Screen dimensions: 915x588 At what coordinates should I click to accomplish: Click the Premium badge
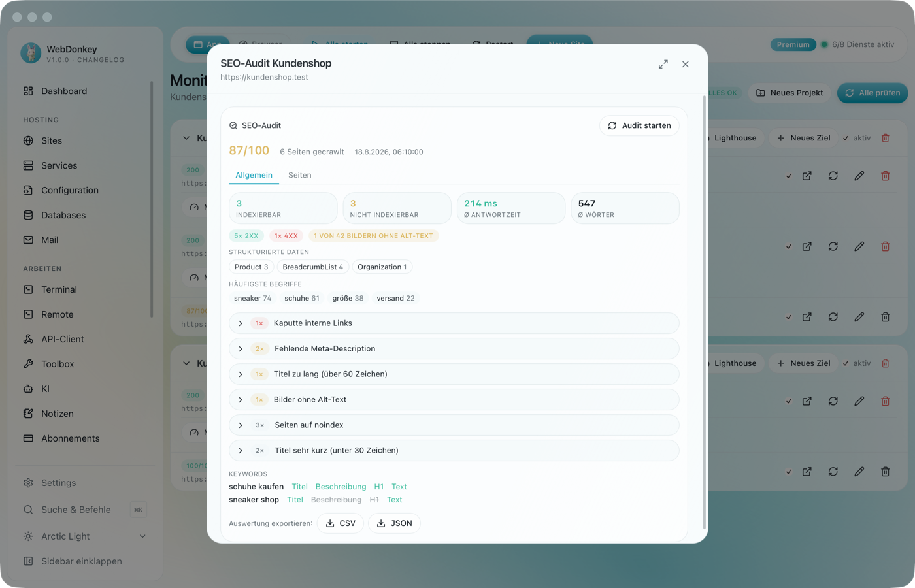pyautogui.click(x=793, y=44)
